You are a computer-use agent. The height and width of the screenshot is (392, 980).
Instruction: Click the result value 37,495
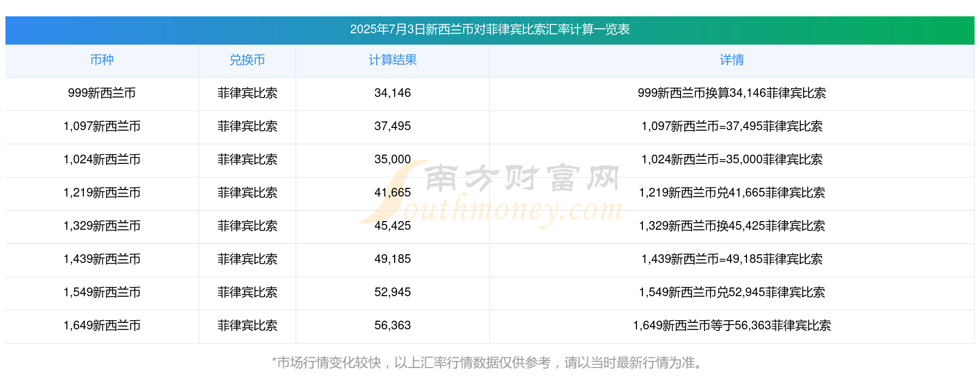pos(393,126)
